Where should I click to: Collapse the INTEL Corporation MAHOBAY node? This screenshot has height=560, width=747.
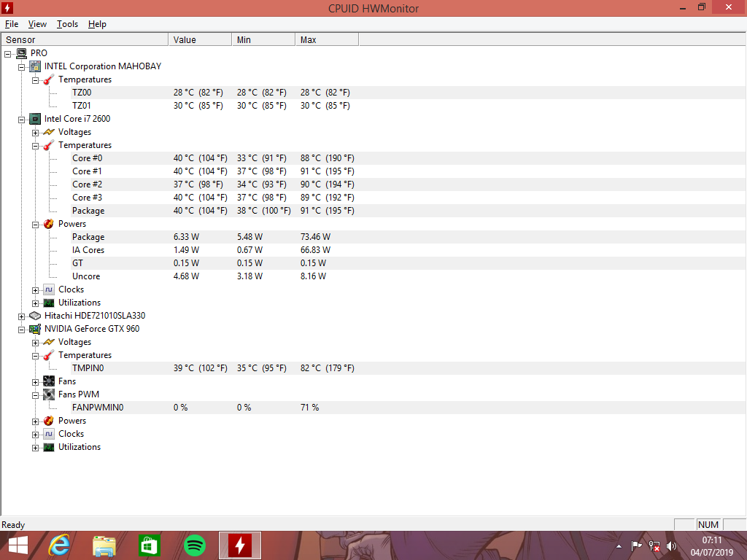[x=21, y=67]
